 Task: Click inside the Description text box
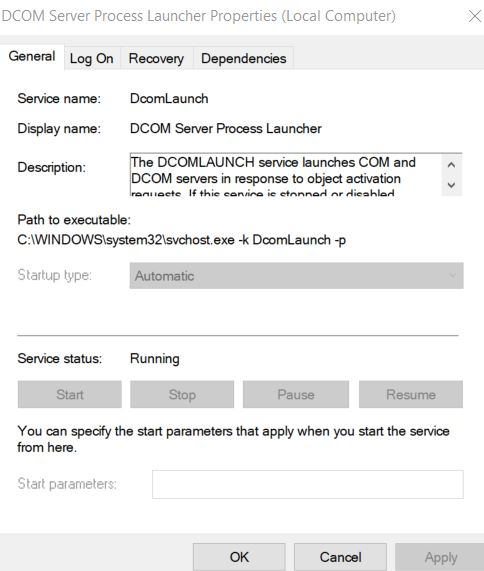click(286, 175)
